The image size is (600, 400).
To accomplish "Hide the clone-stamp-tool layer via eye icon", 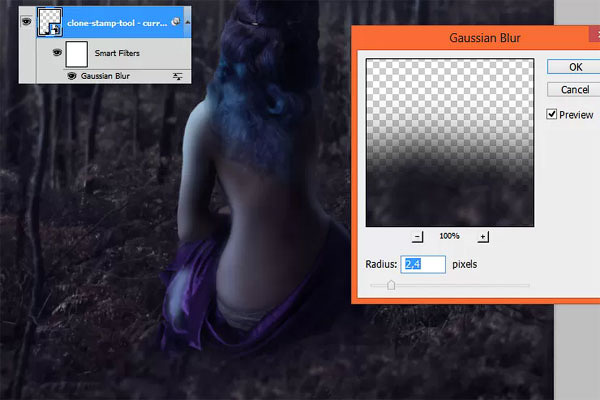I will 26,22.
